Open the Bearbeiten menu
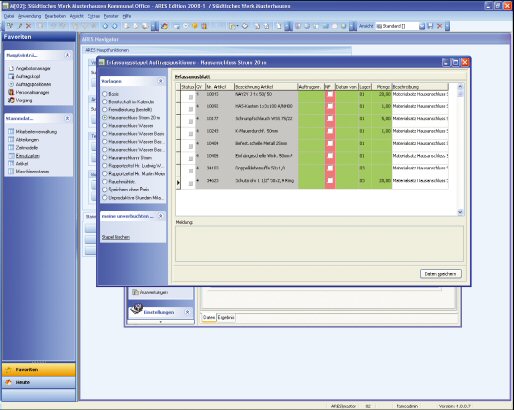 point(55,16)
